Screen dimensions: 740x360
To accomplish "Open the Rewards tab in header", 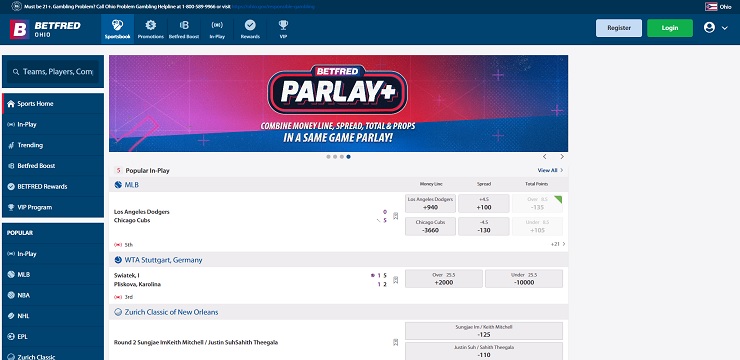I will (x=250, y=29).
